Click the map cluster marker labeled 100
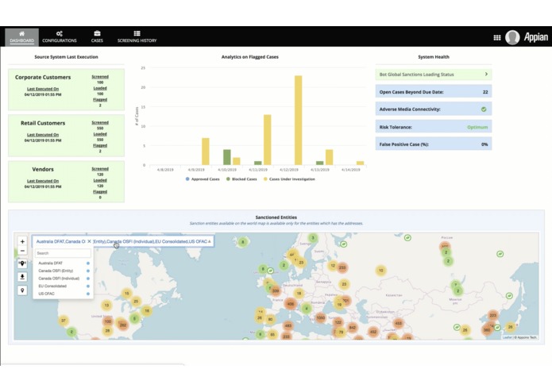This screenshot has width=552, height=392. coord(108,321)
